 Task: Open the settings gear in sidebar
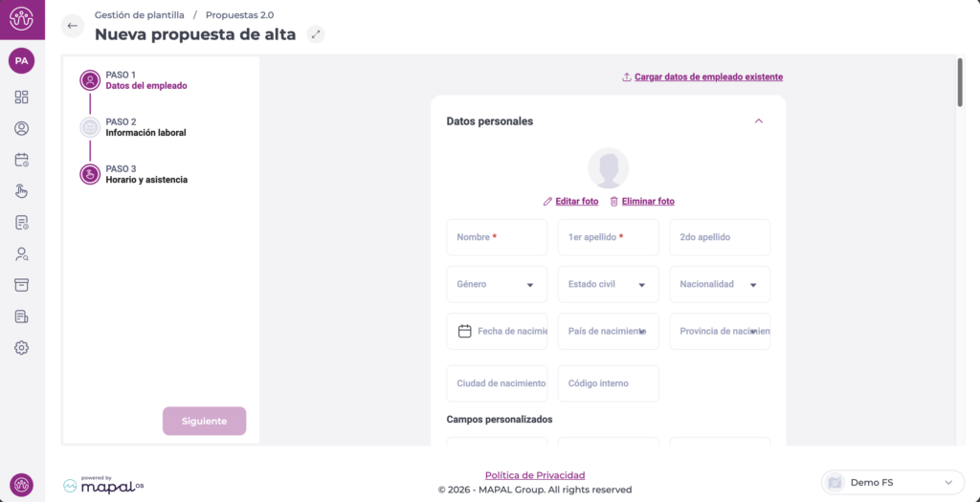[x=22, y=348]
